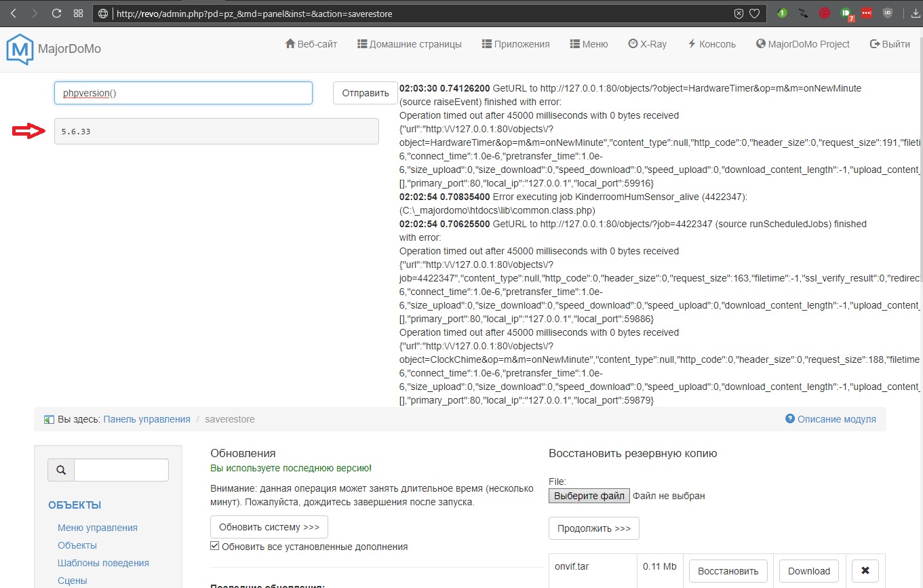
Task: Reload the page with the browser refresh icon
Action: [56, 14]
